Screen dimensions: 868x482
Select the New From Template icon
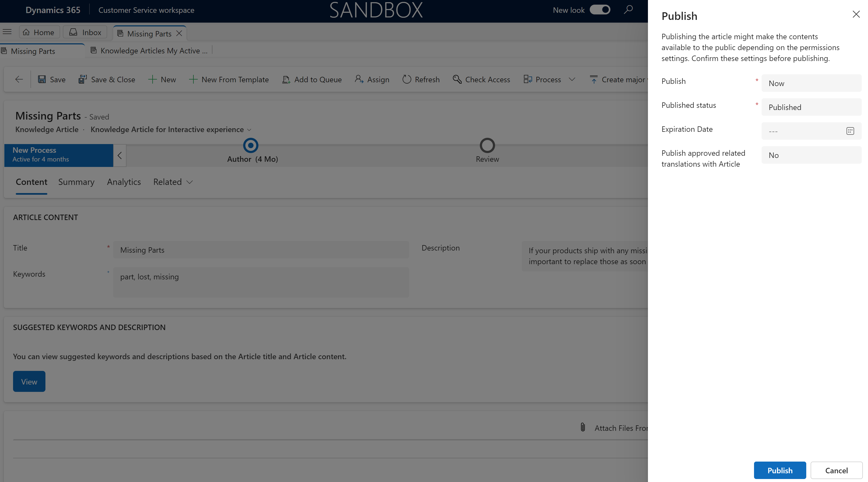point(193,79)
